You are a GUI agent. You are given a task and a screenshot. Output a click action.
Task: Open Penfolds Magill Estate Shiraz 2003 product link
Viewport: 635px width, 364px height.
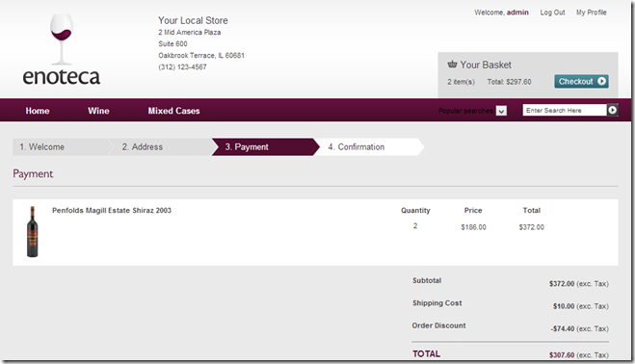click(x=112, y=210)
